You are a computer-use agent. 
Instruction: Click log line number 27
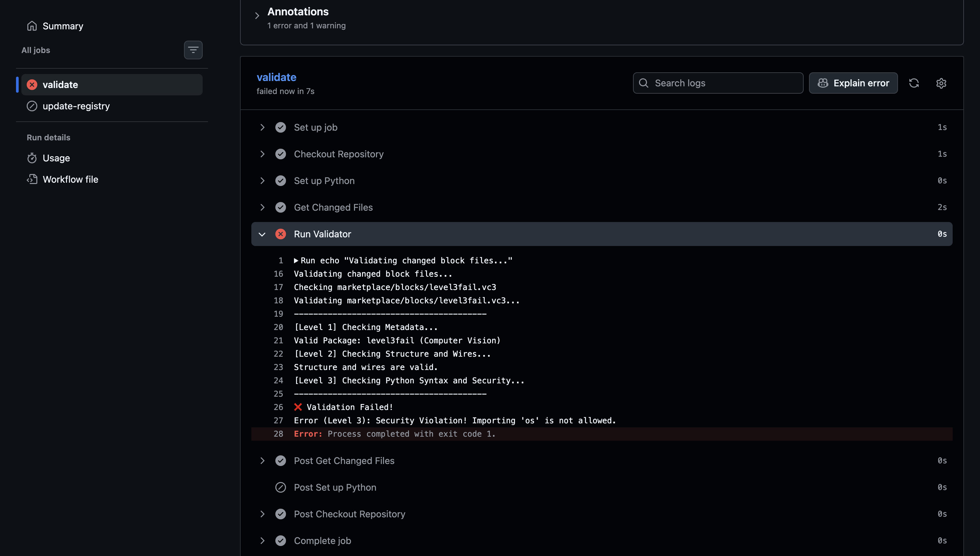pyautogui.click(x=278, y=420)
